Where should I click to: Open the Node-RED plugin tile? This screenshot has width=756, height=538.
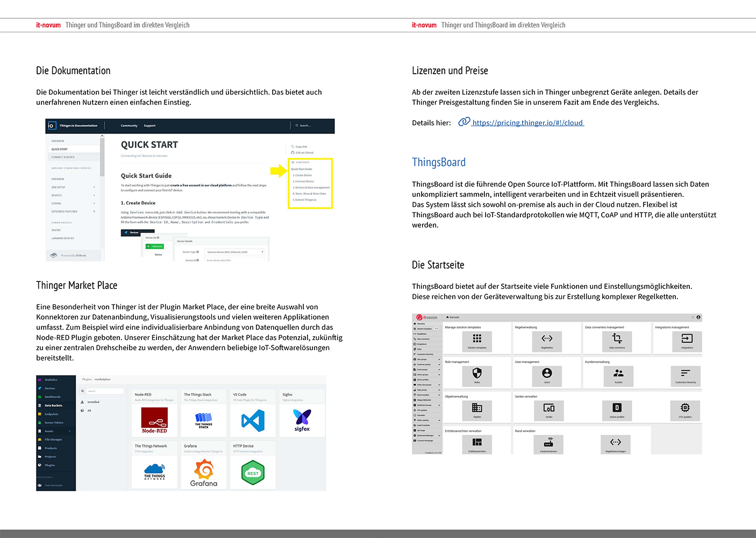pyautogui.click(x=154, y=420)
